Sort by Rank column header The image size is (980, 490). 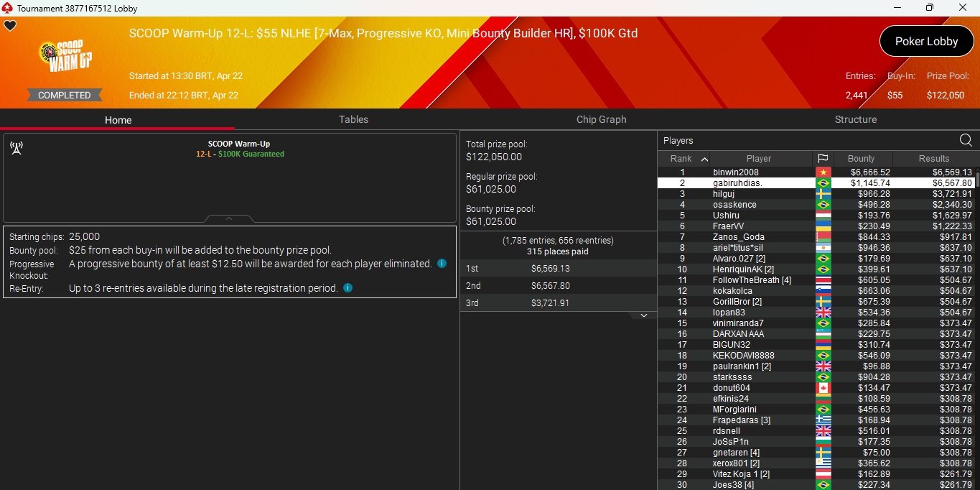(683, 159)
